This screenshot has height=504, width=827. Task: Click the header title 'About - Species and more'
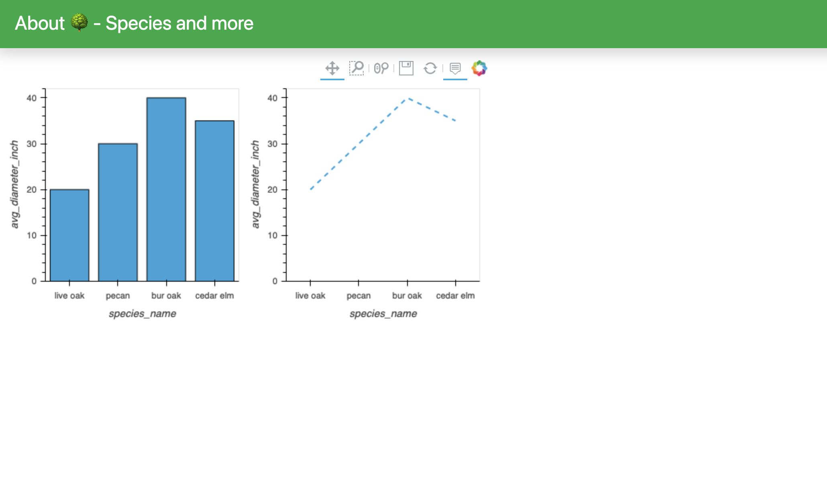point(134,23)
